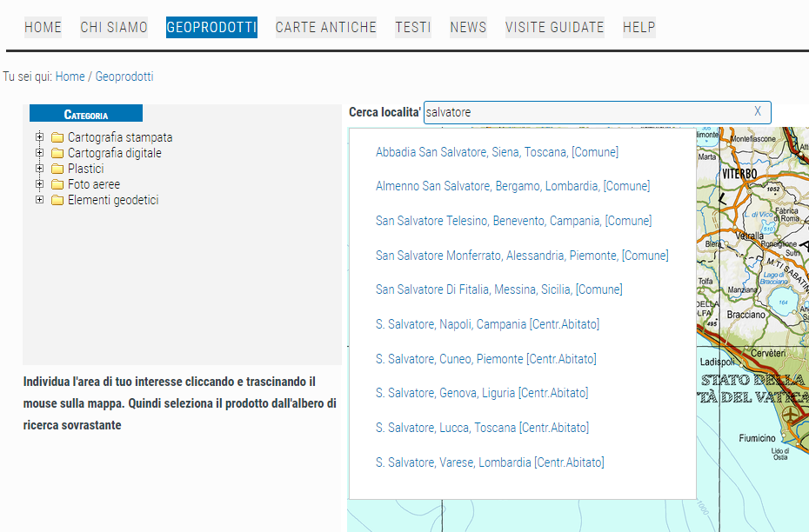The width and height of the screenshot is (809, 532).
Task: Click the Plastici folder icon
Action: click(x=57, y=169)
